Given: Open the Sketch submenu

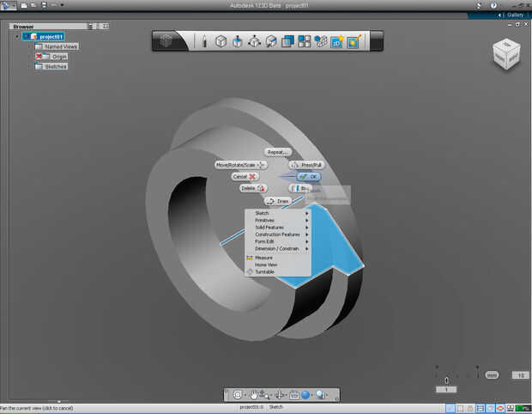Looking at the screenshot, I should click(x=278, y=213).
